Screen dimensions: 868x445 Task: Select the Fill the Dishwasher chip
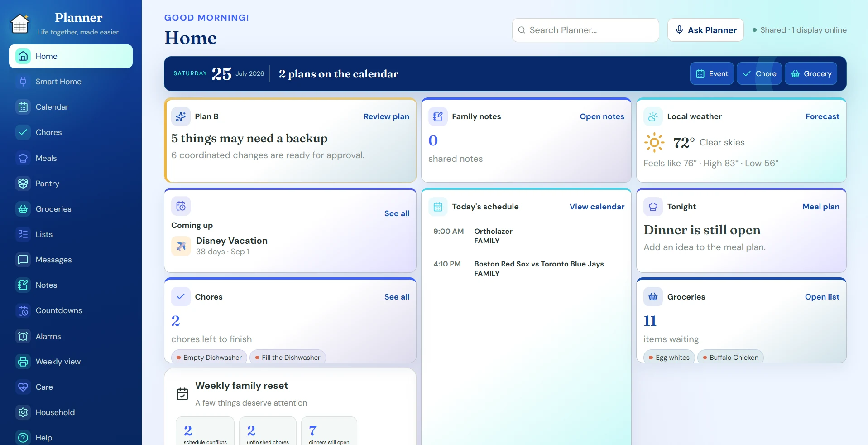click(x=288, y=357)
